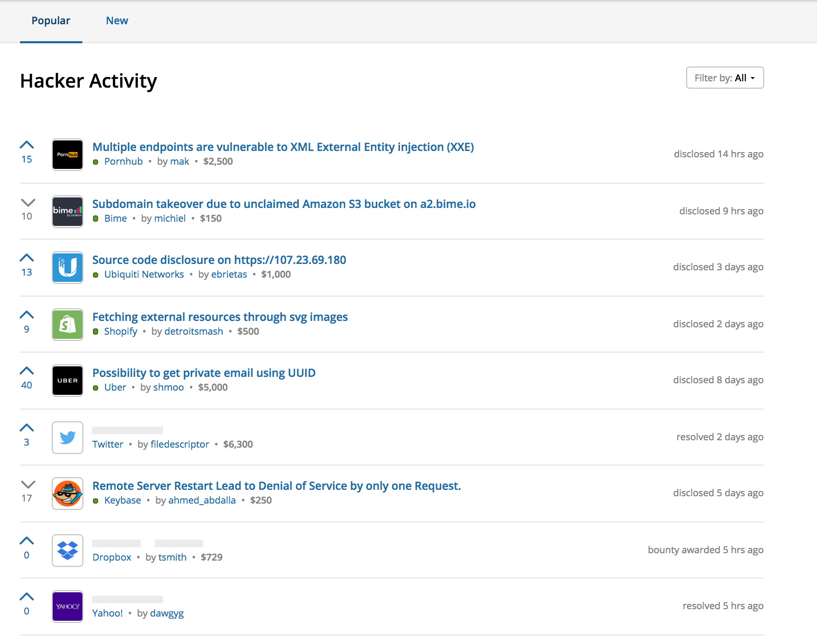Viewport: 817px width, 644px height.
Task: Click the Shopify bag logo icon
Action: (x=68, y=325)
